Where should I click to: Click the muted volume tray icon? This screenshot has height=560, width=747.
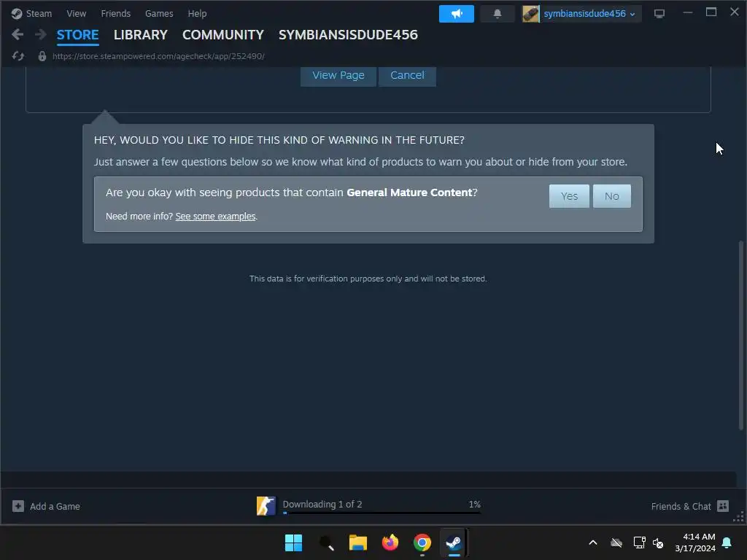(x=658, y=542)
